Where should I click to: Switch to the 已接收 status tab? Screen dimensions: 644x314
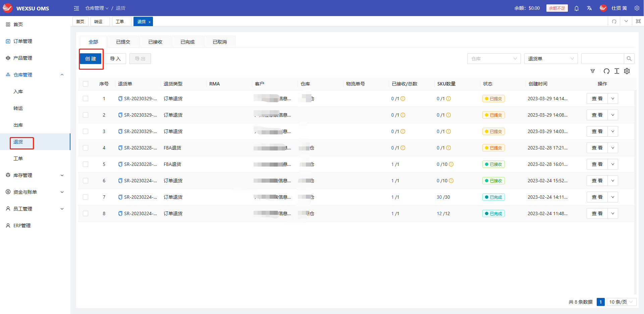pos(155,42)
